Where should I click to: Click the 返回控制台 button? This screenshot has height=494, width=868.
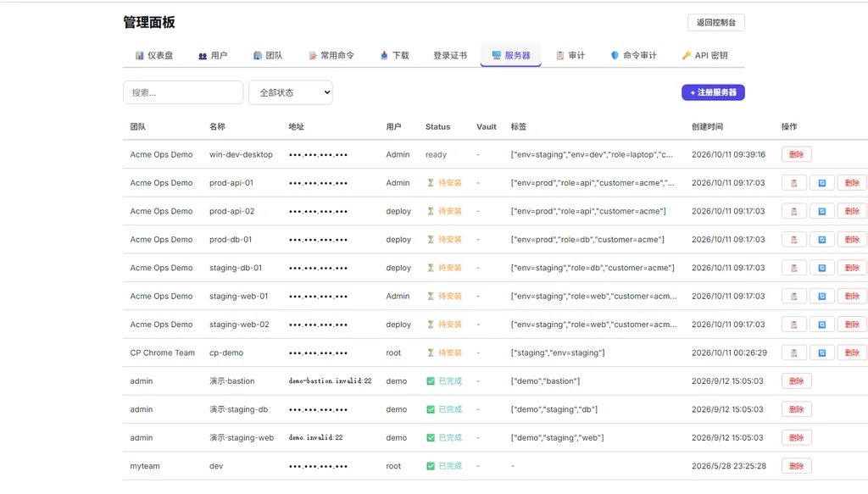716,23
